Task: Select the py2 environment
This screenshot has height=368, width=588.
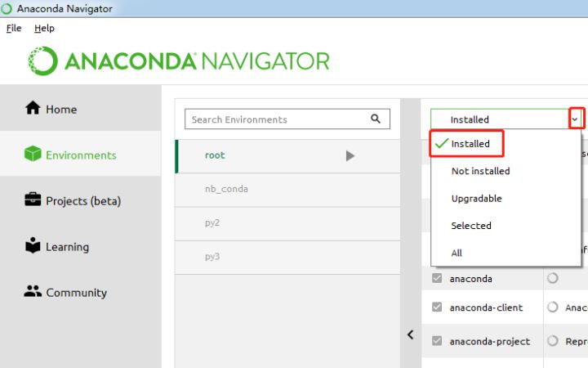Action: (x=287, y=223)
